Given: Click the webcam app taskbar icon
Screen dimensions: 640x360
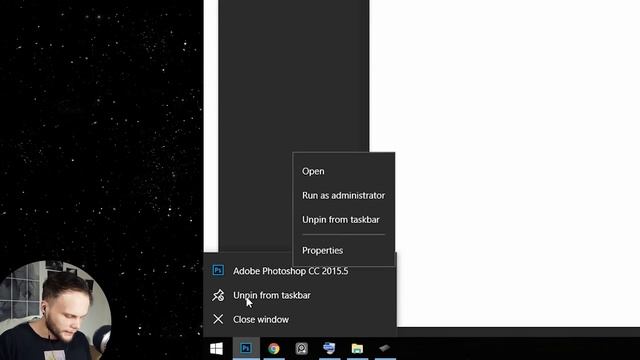Looking at the screenshot, I should [302, 349].
